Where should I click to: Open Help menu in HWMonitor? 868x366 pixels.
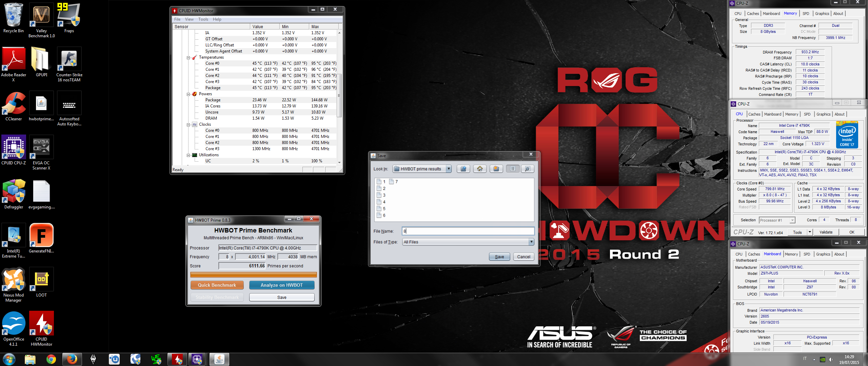pos(217,19)
